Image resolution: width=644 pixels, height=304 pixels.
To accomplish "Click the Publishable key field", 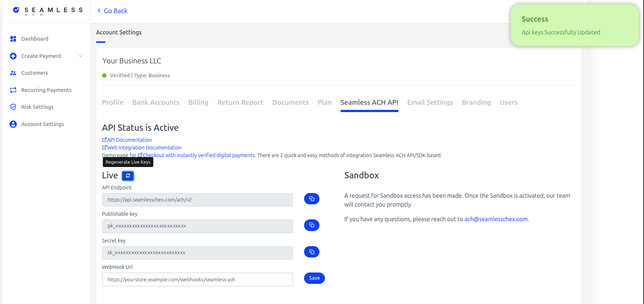I will tap(198, 226).
